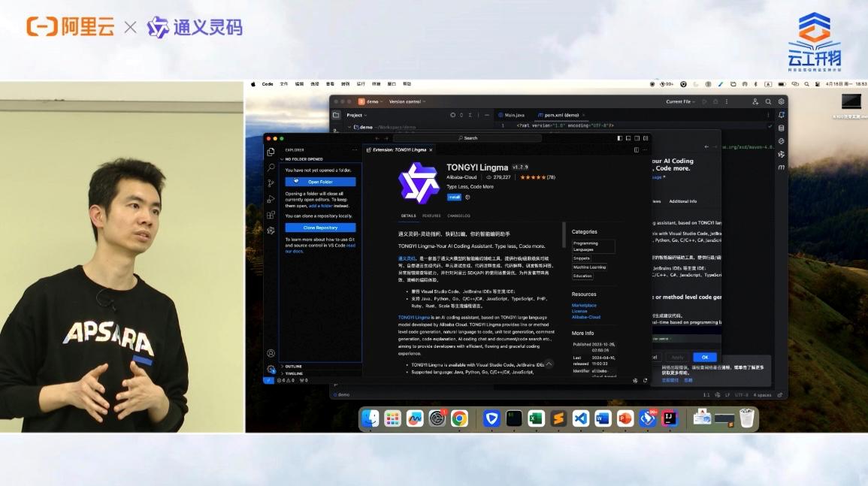Switch to the FEATURES tab
Screen dimensions: 868x486
[x=431, y=216]
